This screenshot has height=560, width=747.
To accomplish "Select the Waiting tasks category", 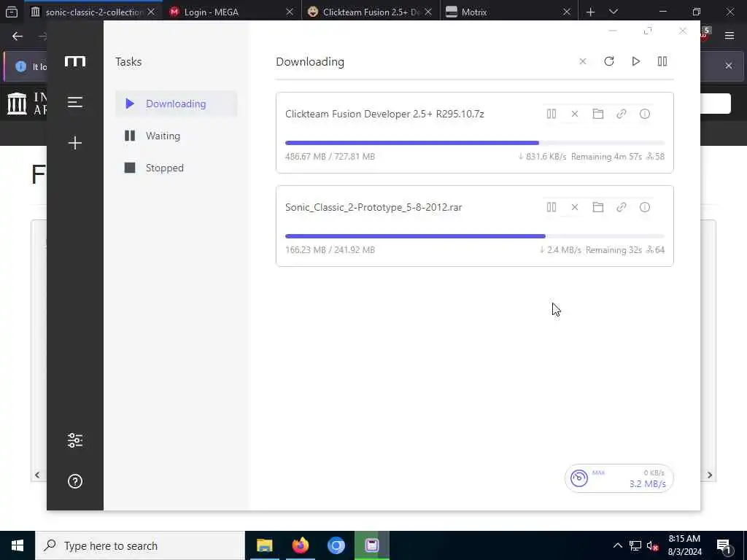I will tap(177, 136).
